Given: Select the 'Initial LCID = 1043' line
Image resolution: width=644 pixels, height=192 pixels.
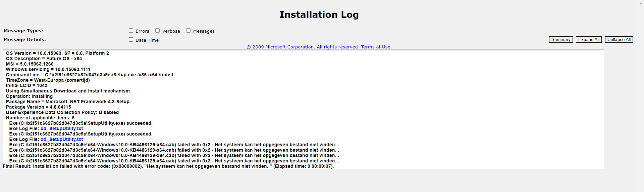Looking at the screenshot, I should 27,85.
